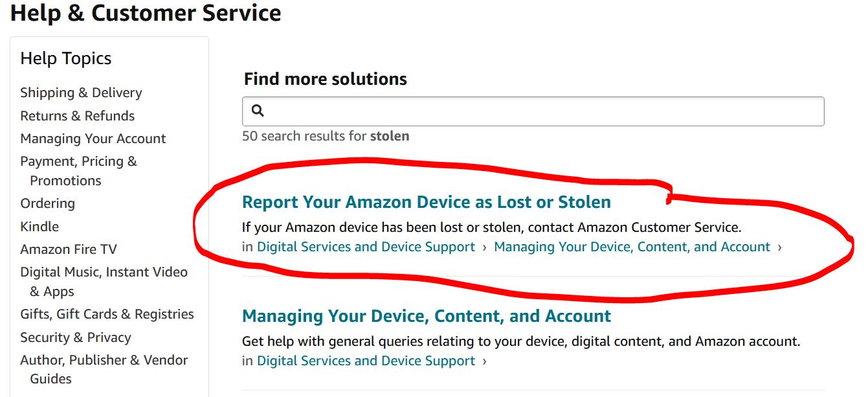Open the Ordering help topic
Image resolution: width=868 pixels, height=397 pixels.
pos(47,203)
